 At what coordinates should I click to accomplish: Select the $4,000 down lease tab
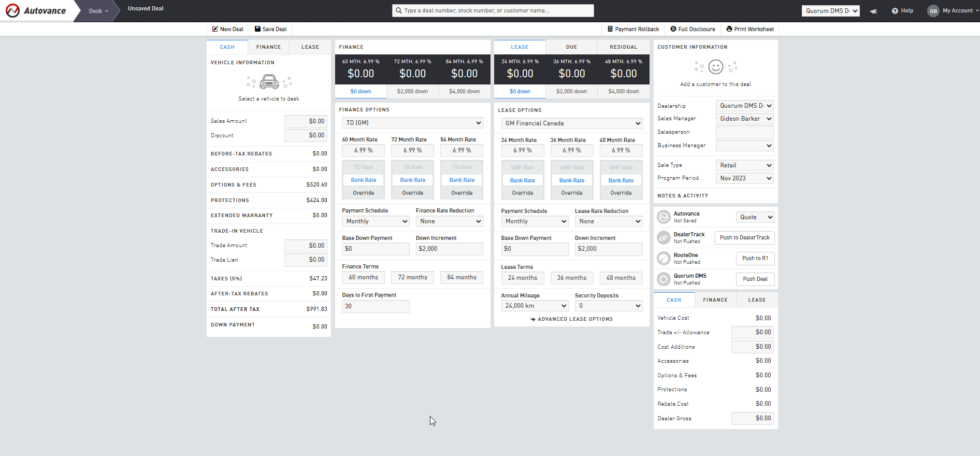[x=624, y=91]
